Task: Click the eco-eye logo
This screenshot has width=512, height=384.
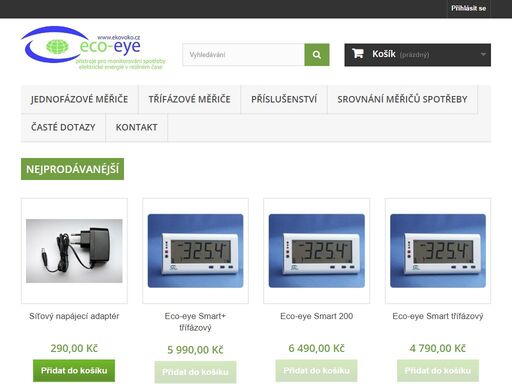Action: pos(93,48)
